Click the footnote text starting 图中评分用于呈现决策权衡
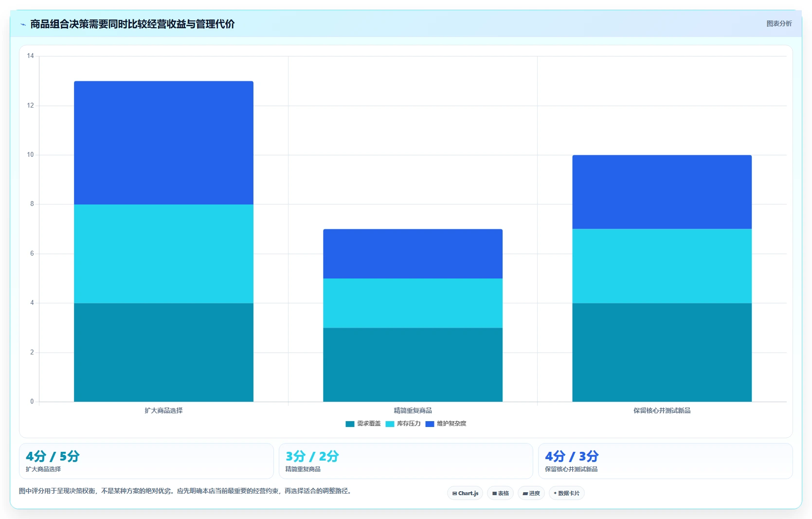The image size is (812, 519). click(185, 491)
